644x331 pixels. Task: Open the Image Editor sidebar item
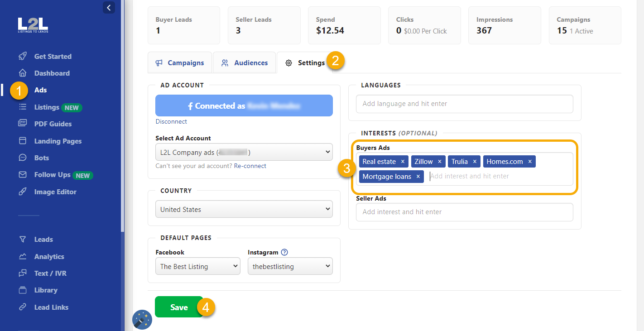point(55,192)
